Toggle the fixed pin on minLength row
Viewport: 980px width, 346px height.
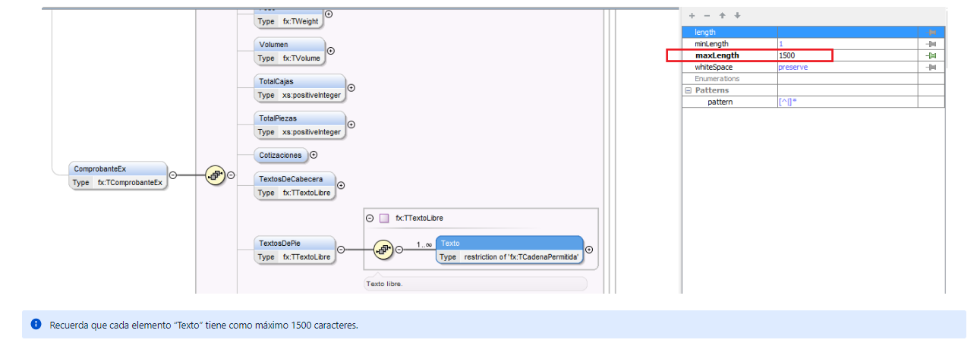(931, 44)
